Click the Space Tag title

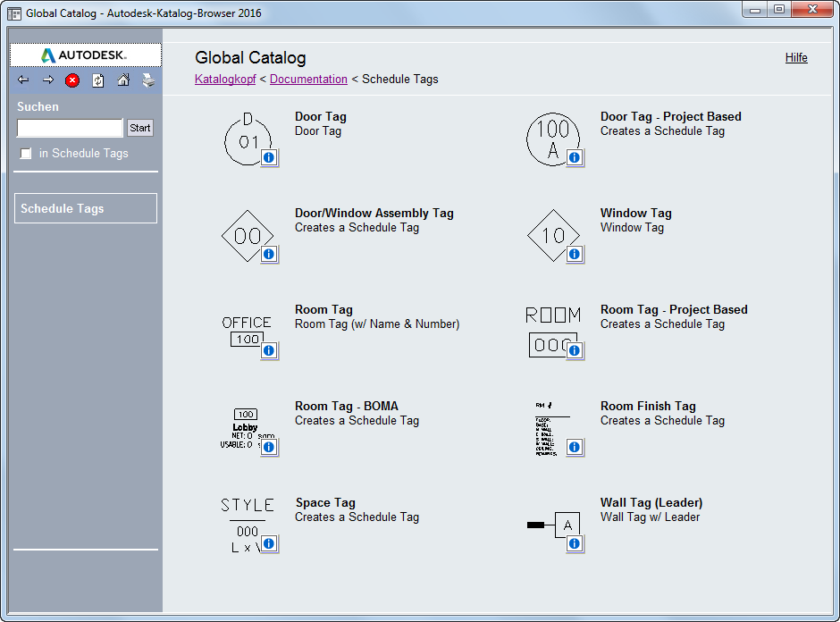point(325,502)
